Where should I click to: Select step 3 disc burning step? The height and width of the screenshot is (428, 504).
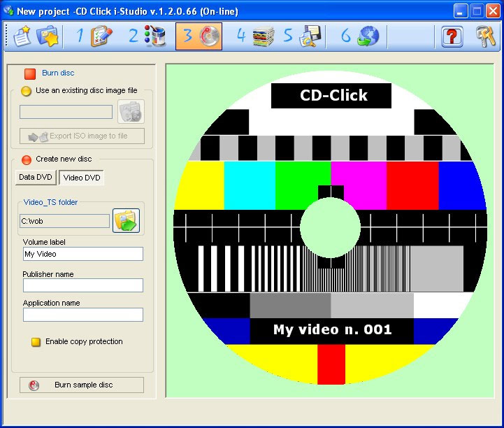(199, 36)
